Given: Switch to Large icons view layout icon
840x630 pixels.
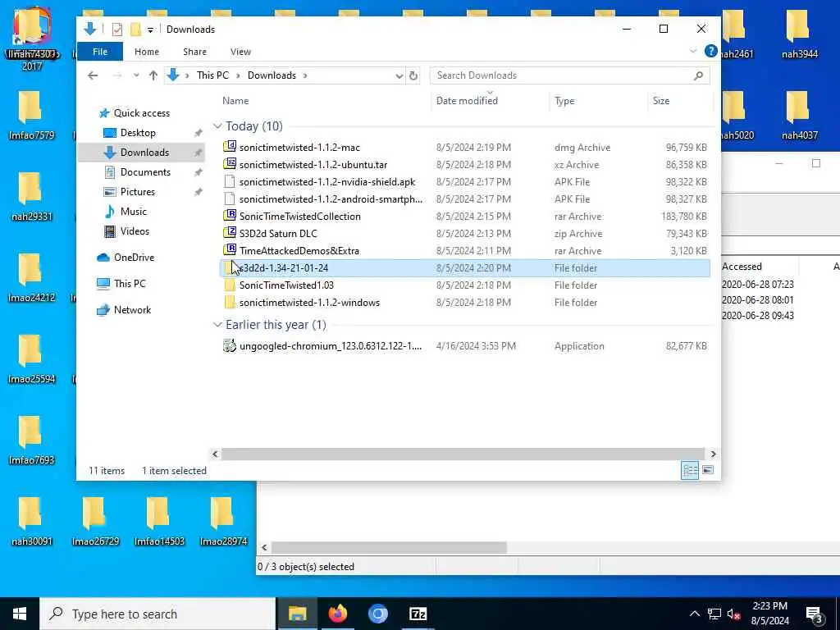Looking at the screenshot, I should [708, 470].
